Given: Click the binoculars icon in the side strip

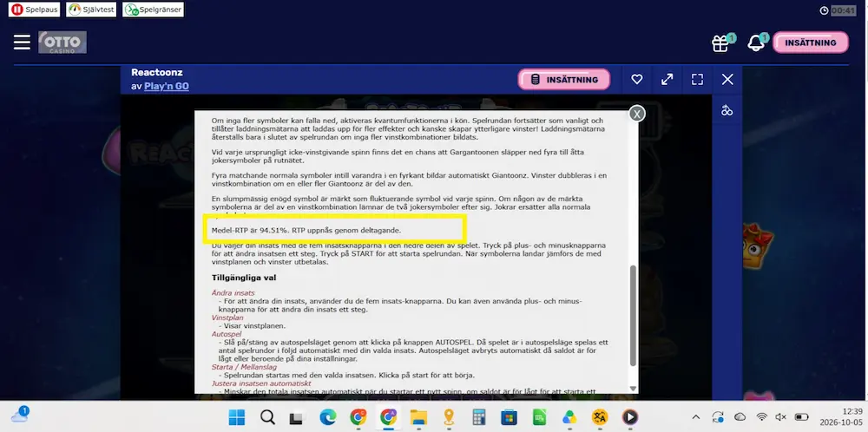Looking at the screenshot, I should pos(727,111).
